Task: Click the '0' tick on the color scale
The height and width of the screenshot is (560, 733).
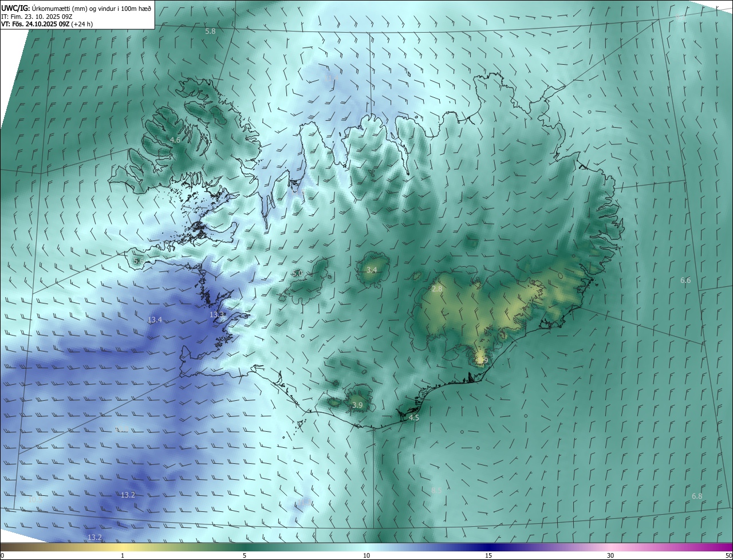Action: tap(2, 555)
